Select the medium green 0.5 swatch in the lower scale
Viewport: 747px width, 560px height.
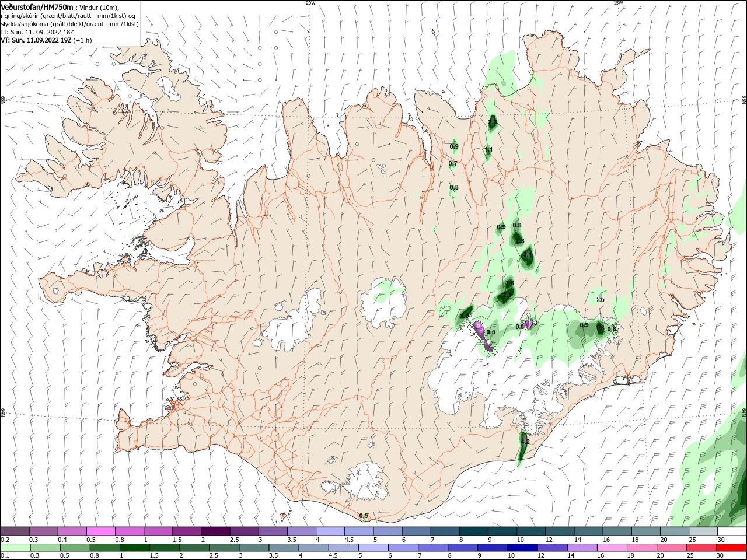[75, 548]
